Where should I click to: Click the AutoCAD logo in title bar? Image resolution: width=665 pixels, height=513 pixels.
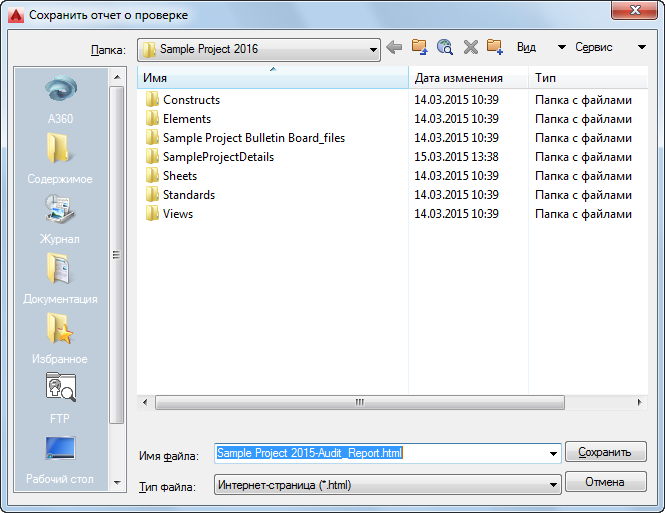coord(16,15)
